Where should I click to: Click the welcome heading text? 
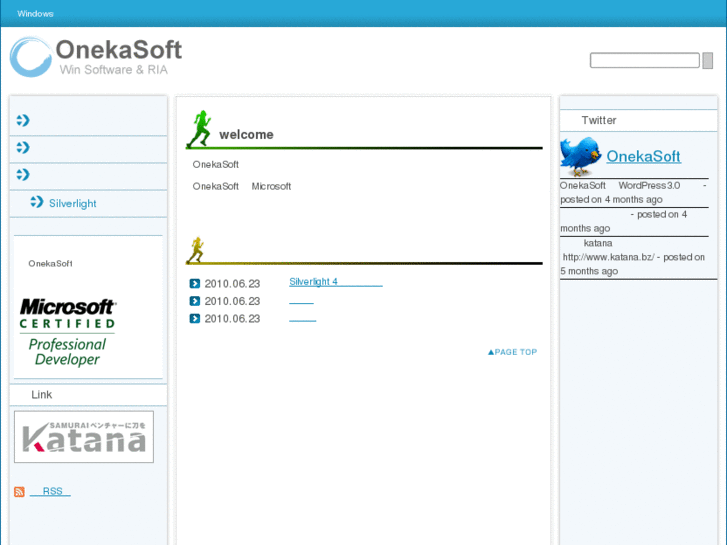pyautogui.click(x=246, y=135)
